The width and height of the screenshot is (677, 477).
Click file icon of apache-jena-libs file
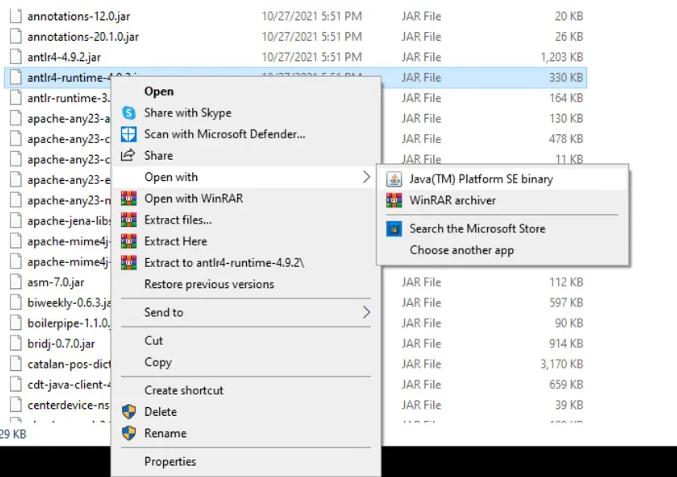tap(16, 221)
